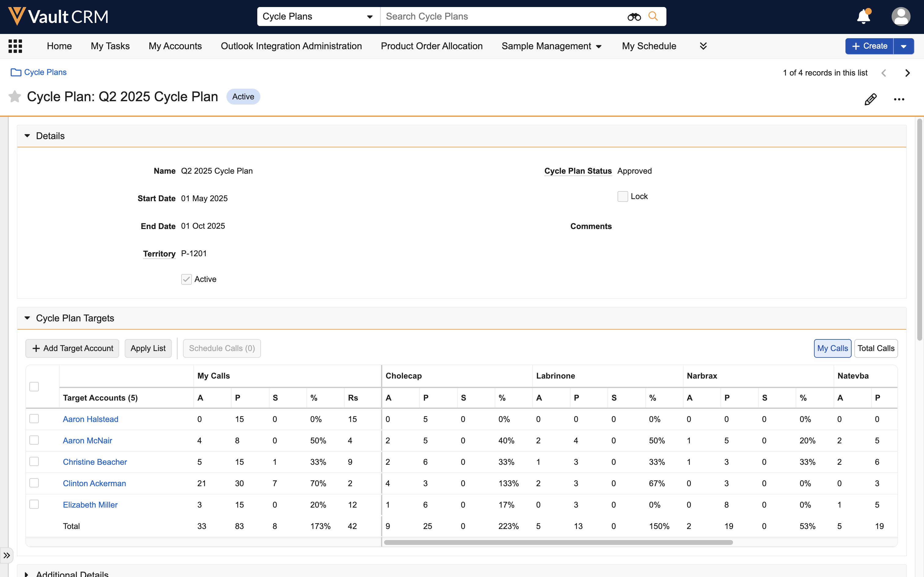Click the table horizontal scrollbar
The width and height of the screenshot is (924, 577).
point(558,542)
